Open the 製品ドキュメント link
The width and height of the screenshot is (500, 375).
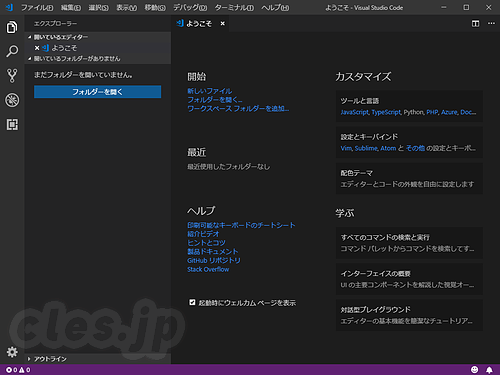tap(213, 251)
